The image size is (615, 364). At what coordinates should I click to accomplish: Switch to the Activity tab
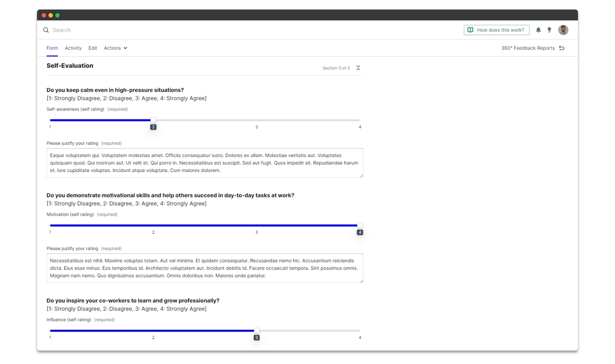tap(73, 48)
